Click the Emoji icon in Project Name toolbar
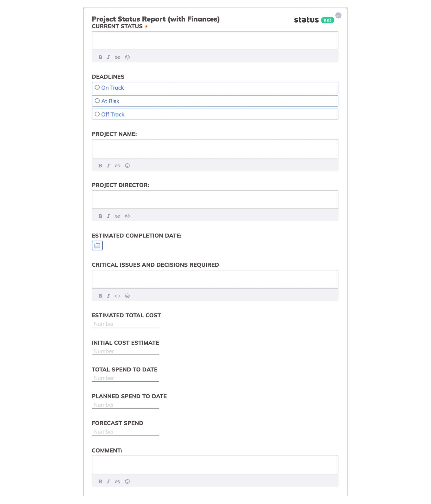This screenshot has height=504, width=431. pos(127,165)
